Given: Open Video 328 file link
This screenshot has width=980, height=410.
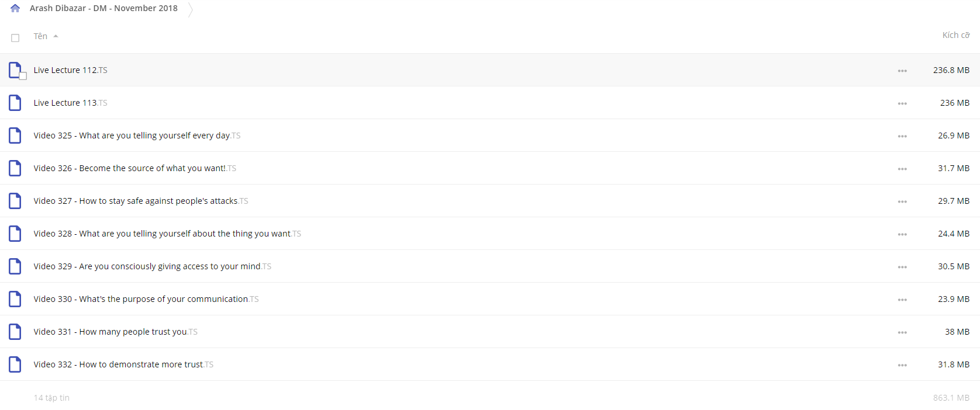Looking at the screenshot, I should coord(167,234).
